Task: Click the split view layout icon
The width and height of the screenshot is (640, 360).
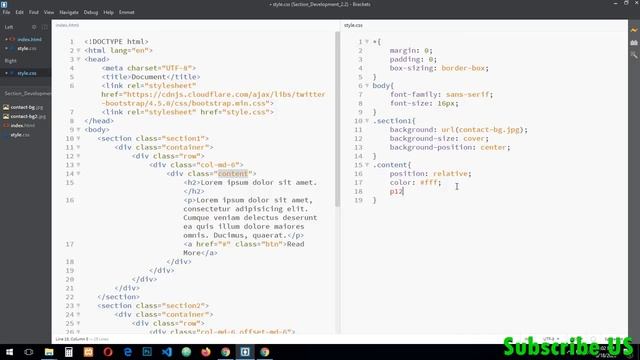Action: 44,27
